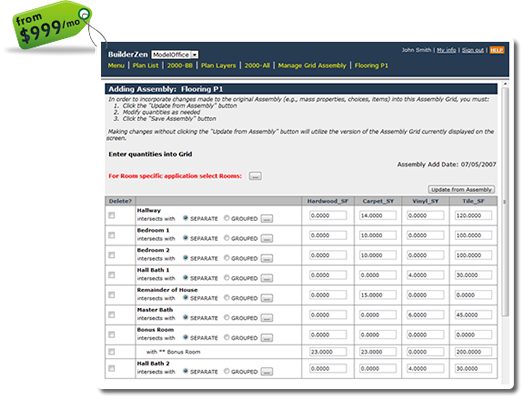Screen dimensions: 523x400
Task: Click ellipsis button in Bonus Room row
Action: [267, 338]
